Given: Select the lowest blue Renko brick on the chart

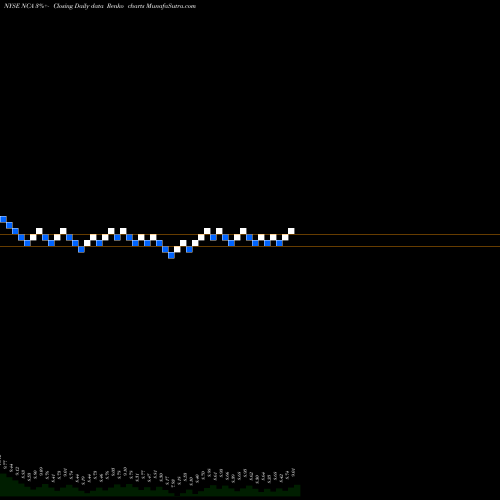Looking at the screenshot, I should (171, 255).
